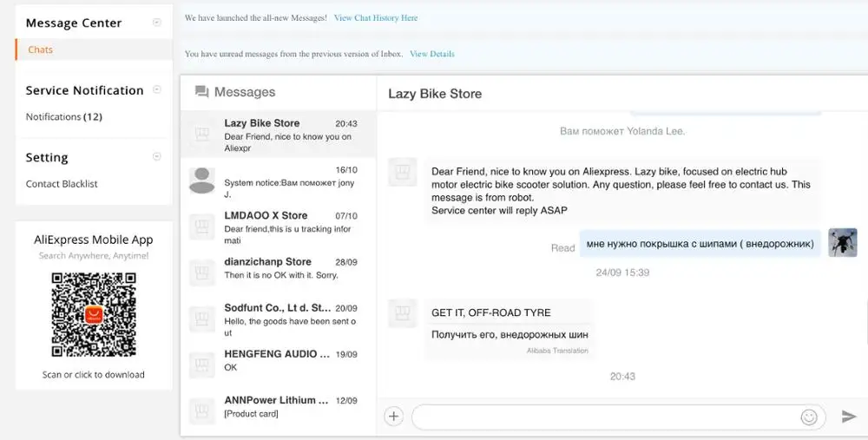This screenshot has width=868, height=440.
Task: Click store avatar beside OFF-ROAD TYRE message
Action: [x=403, y=313]
